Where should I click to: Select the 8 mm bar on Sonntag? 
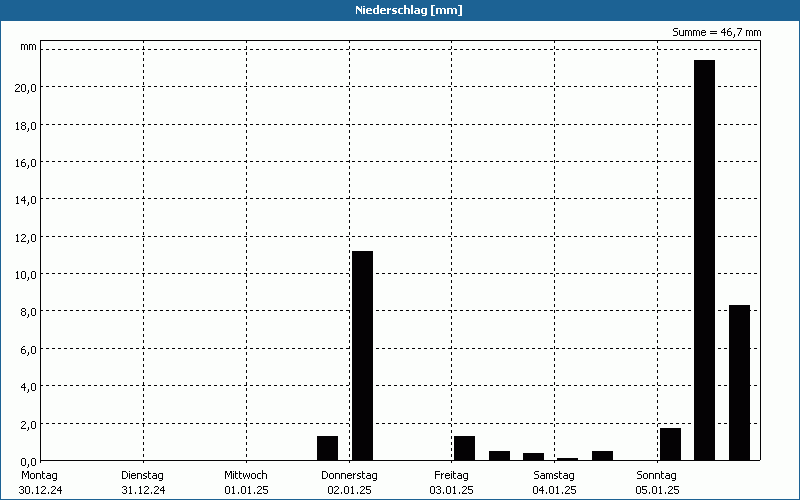coord(739,383)
